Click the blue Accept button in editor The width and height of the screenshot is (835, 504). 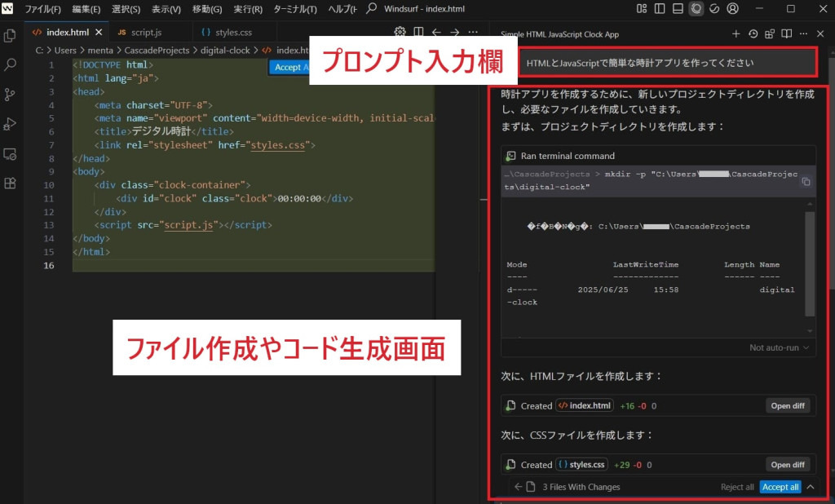tap(289, 67)
